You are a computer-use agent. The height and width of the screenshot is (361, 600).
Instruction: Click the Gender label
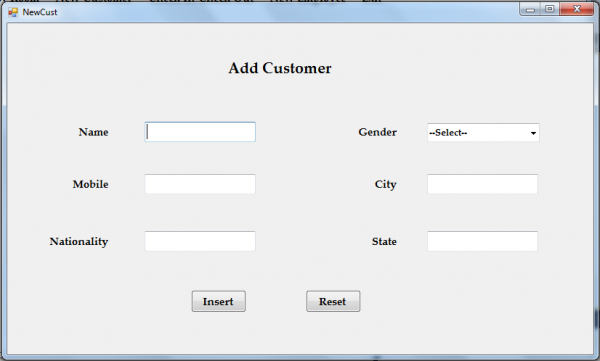coord(378,132)
